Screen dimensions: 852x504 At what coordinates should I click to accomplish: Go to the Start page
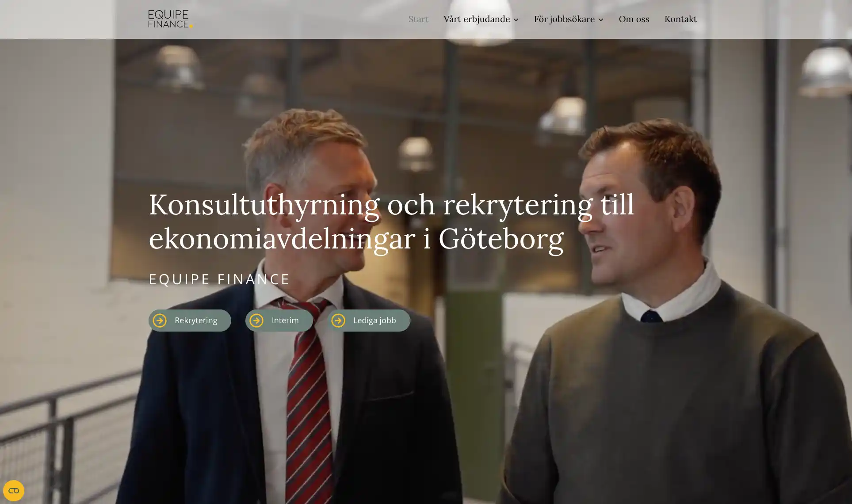(x=418, y=19)
